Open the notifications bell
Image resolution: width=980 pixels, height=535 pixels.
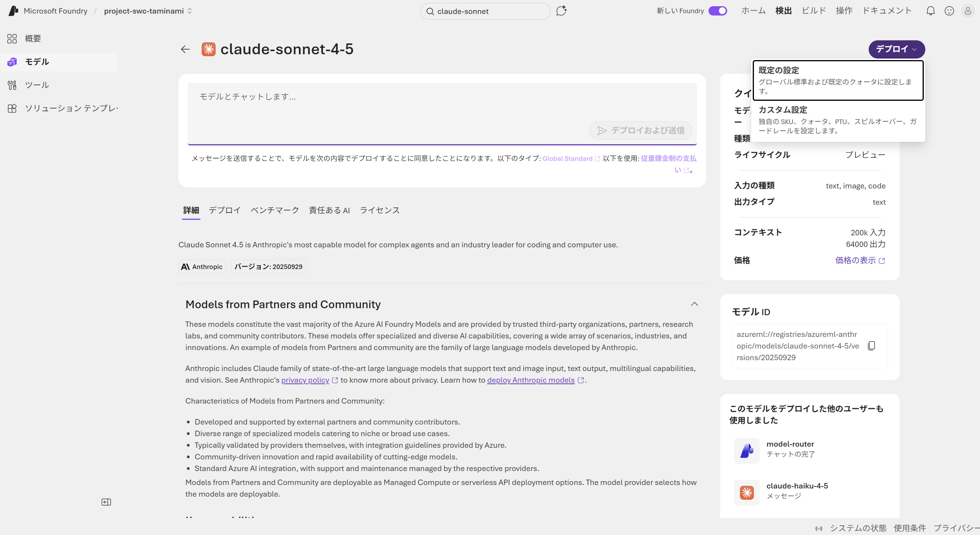(x=930, y=11)
